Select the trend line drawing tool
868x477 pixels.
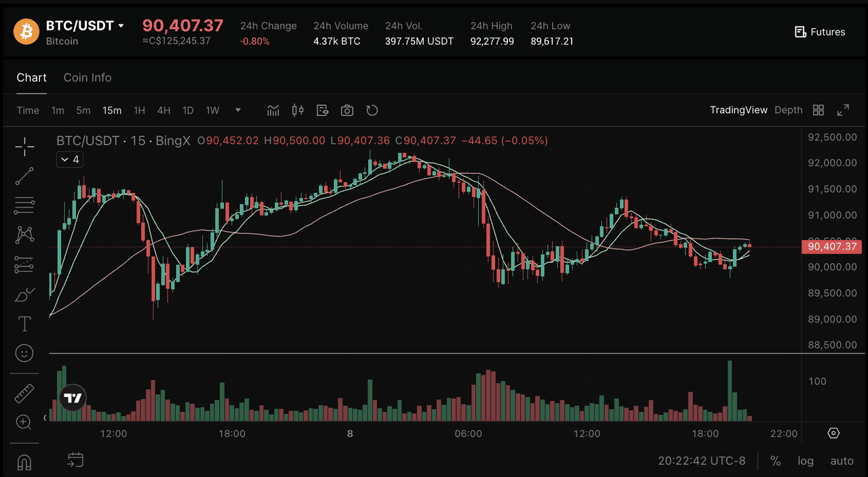point(24,176)
